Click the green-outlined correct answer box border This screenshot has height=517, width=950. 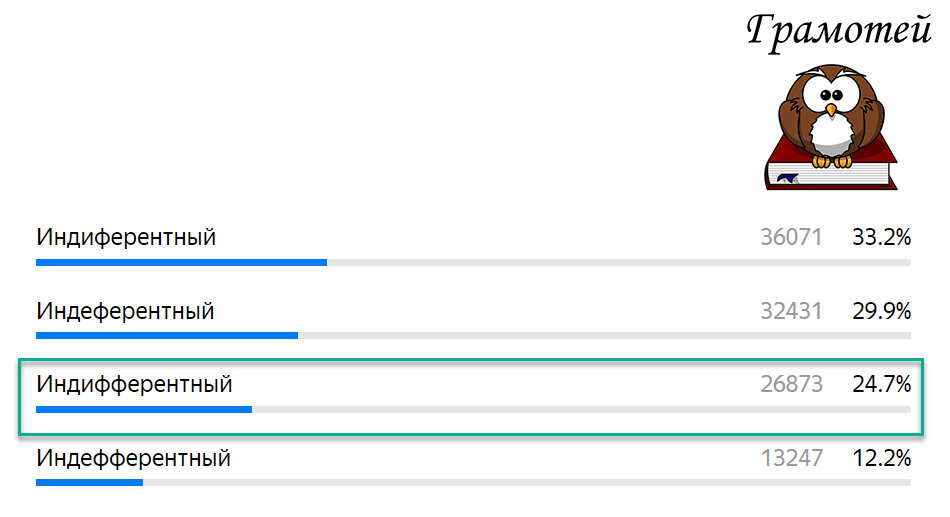[471, 360]
